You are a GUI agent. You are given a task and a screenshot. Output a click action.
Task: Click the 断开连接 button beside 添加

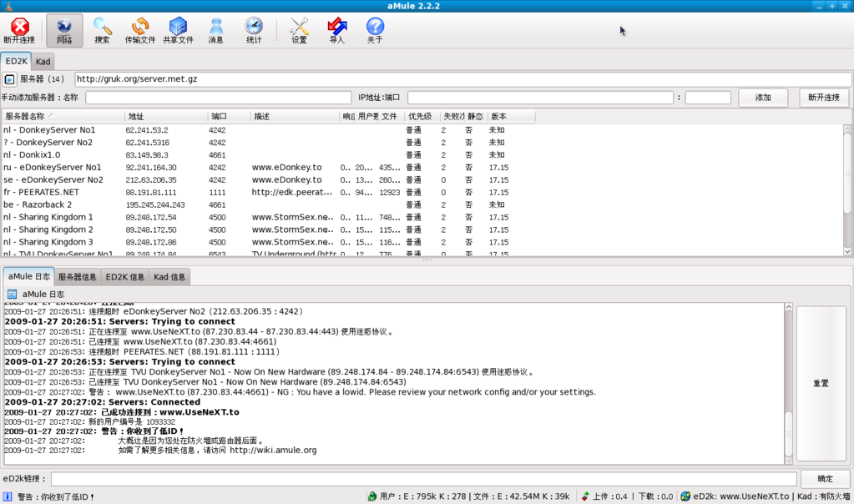824,98
